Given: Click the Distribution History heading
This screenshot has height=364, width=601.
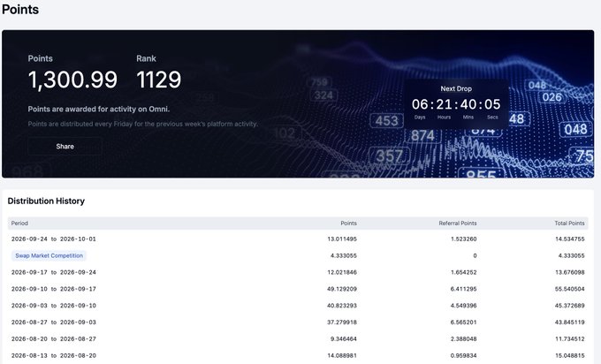Looking at the screenshot, I should coord(46,201).
